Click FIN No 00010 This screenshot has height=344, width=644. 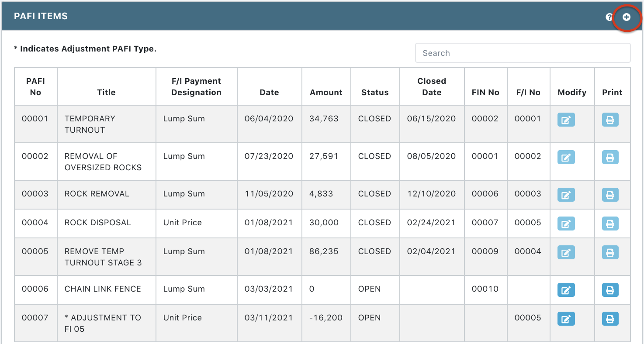[485, 289]
